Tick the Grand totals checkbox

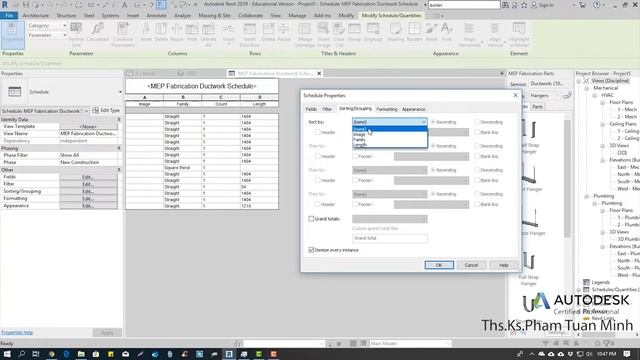point(311,219)
